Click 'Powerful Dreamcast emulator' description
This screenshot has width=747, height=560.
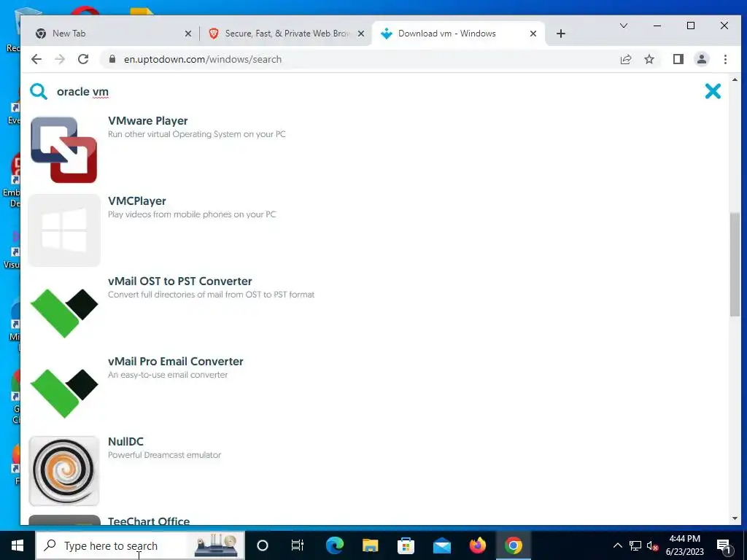click(164, 455)
